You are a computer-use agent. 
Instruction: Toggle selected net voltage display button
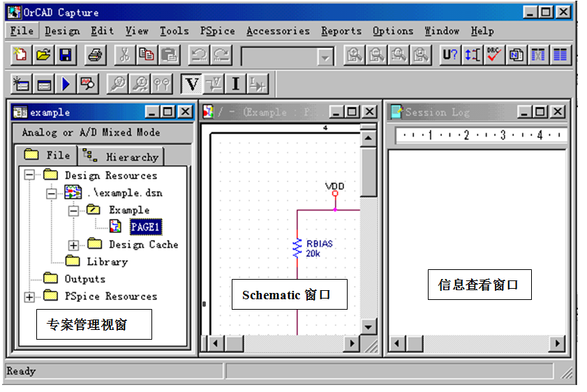214,84
